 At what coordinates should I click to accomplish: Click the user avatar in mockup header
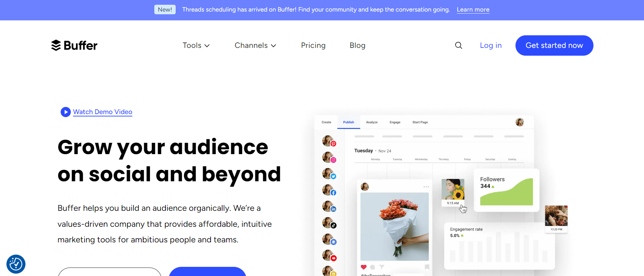pos(520,122)
